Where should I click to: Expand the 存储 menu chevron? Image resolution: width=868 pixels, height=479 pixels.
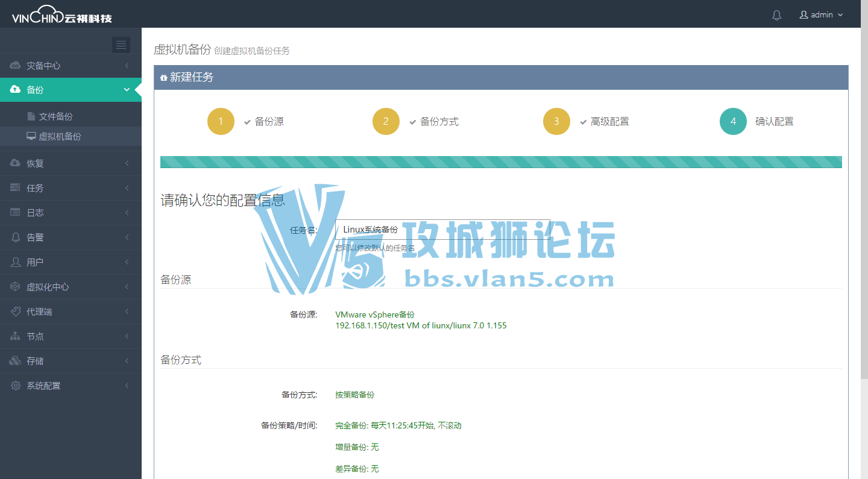pos(127,361)
